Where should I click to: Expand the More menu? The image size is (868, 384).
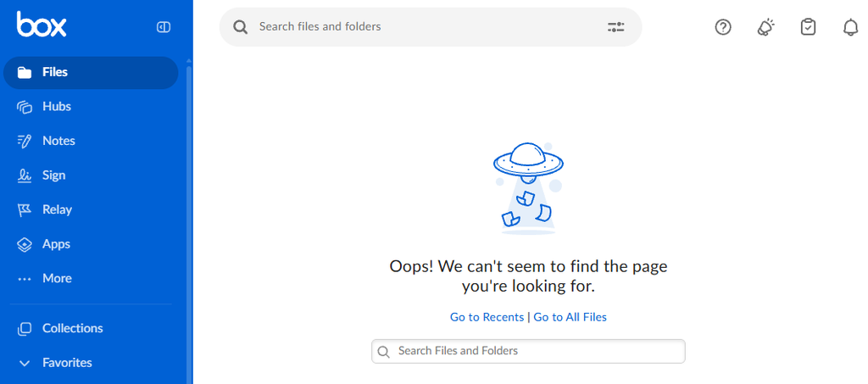(x=57, y=278)
